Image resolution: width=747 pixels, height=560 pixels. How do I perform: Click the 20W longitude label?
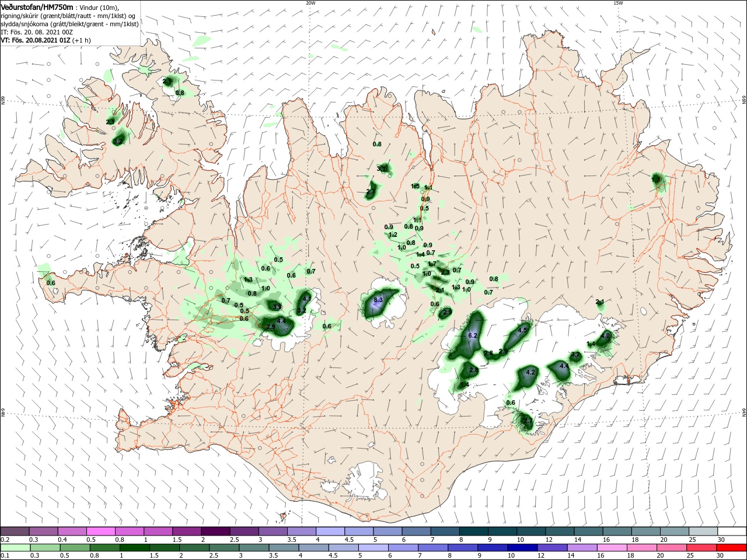pyautogui.click(x=310, y=2)
